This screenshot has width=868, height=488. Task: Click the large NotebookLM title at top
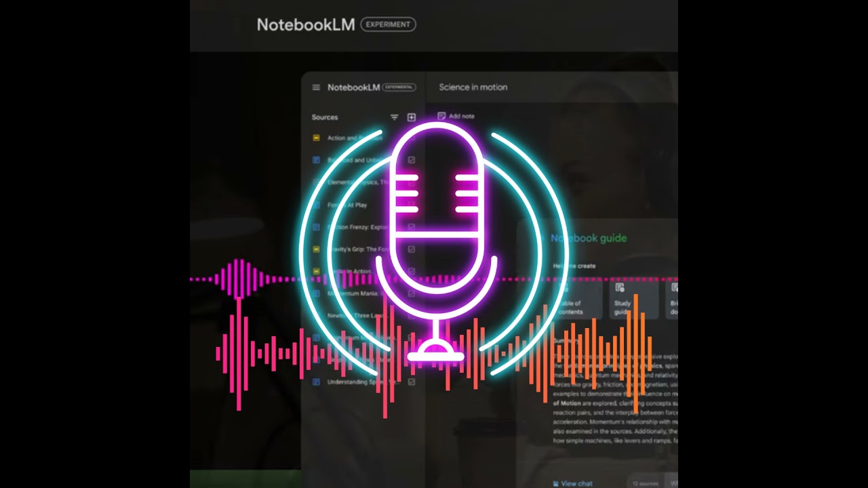[306, 24]
